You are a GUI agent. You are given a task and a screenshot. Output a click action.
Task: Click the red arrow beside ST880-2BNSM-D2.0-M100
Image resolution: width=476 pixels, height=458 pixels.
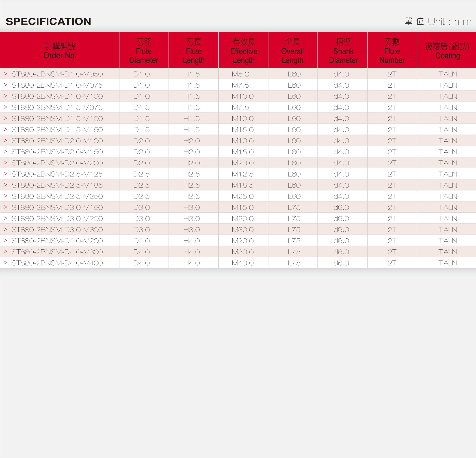(5, 140)
